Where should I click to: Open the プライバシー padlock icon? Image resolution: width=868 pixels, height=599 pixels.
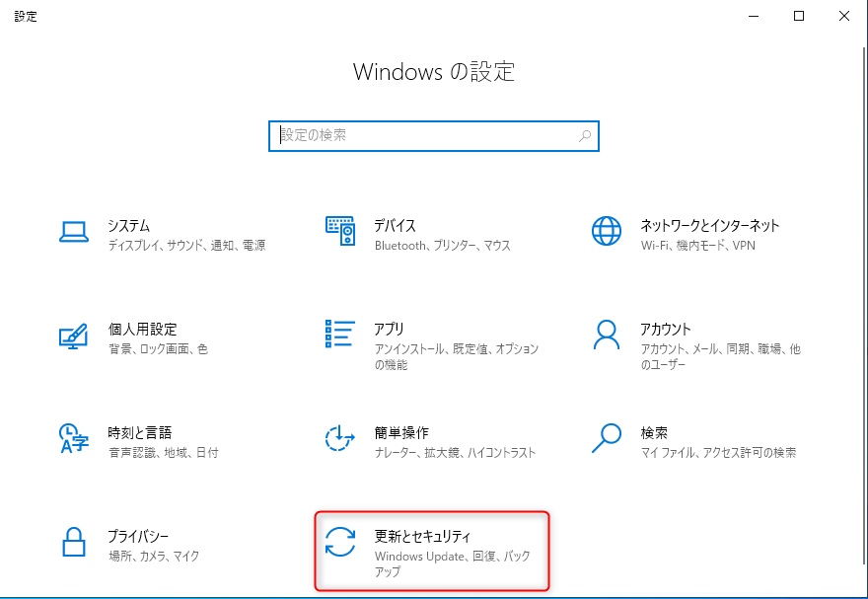tap(74, 542)
